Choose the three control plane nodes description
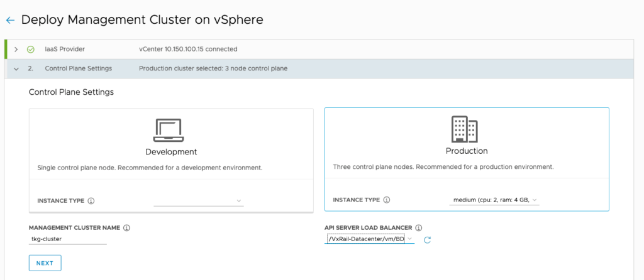 tap(443, 167)
